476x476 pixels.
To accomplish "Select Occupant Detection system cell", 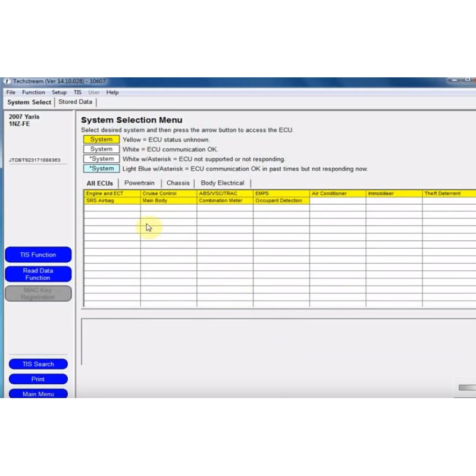I will tap(281, 201).
